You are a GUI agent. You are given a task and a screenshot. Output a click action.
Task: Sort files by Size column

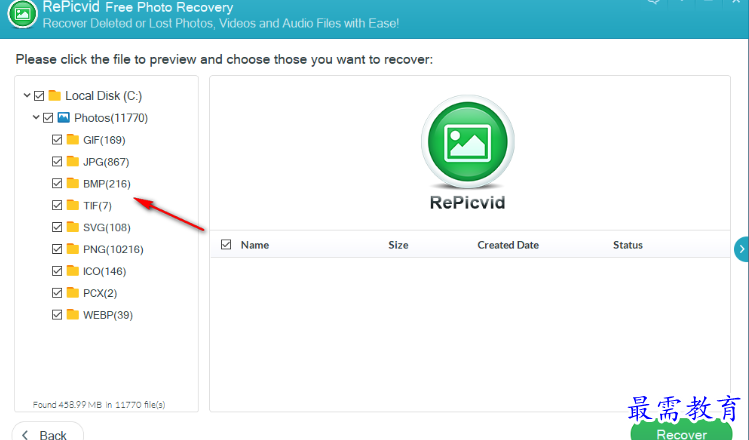[x=398, y=245]
